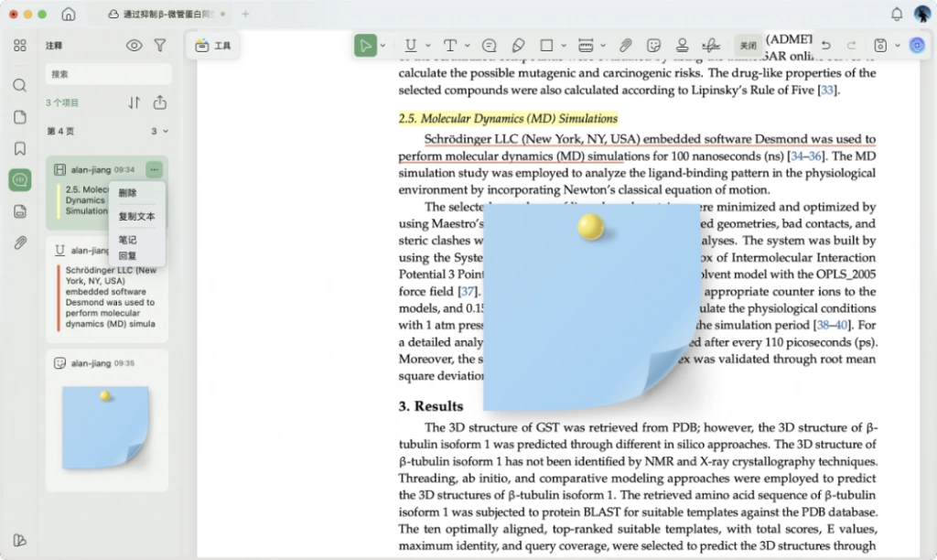The width and height of the screenshot is (937, 560).
Task: Open underline tool options dropdown
Action: pos(428,46)
